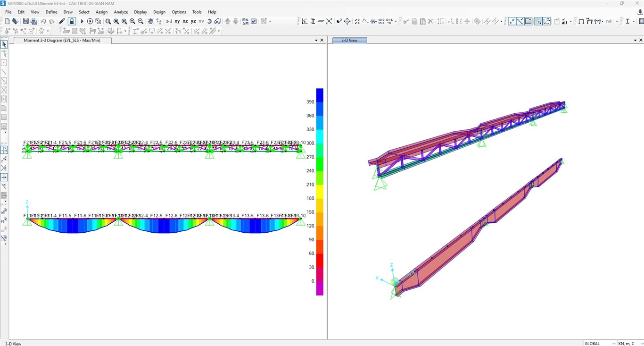Screen dimensions: 644x346
Task: Toggle the Snap to Points button
Action: point(4,150)
